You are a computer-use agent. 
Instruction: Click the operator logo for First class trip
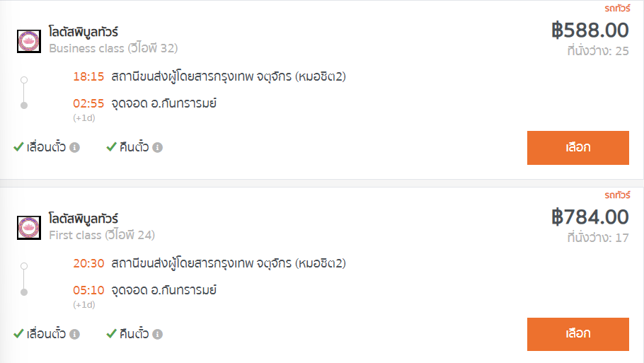point(29,228)
